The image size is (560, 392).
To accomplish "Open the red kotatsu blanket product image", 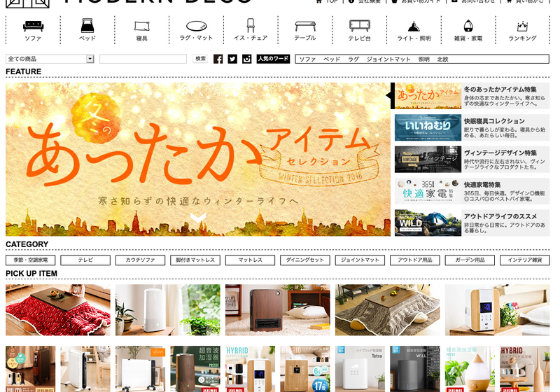I will click(58, 310).
